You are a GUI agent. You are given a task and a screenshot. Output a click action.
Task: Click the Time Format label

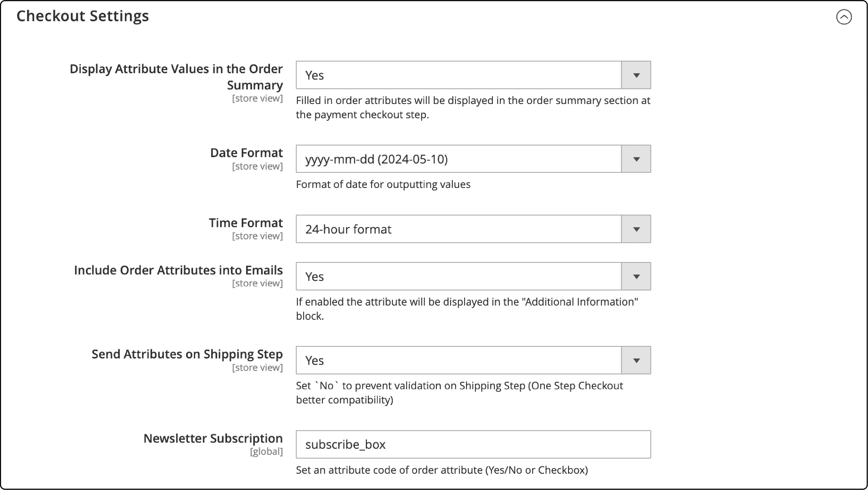(x=246, y=222)
